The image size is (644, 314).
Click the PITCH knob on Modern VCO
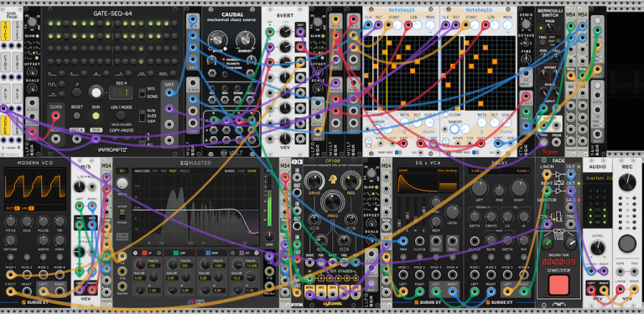(x=11, y=222)
